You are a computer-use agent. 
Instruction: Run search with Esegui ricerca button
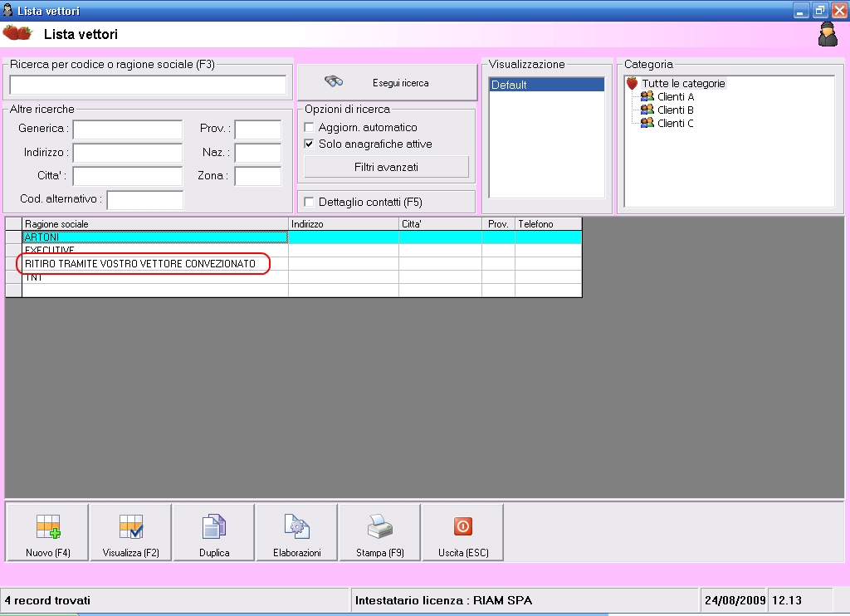tap(387, 82)
